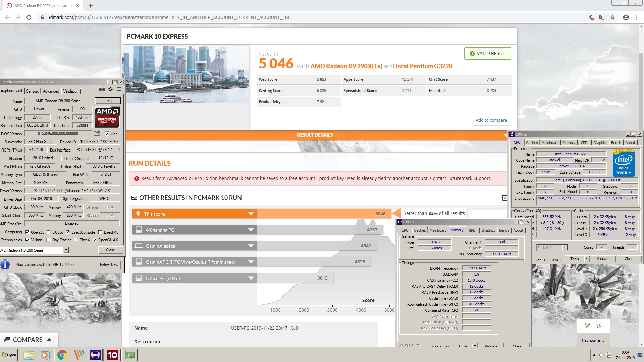The width and height of the screenshot is (644, 362).
Task: Open the Chrome account profile icon
Action: 626,17
